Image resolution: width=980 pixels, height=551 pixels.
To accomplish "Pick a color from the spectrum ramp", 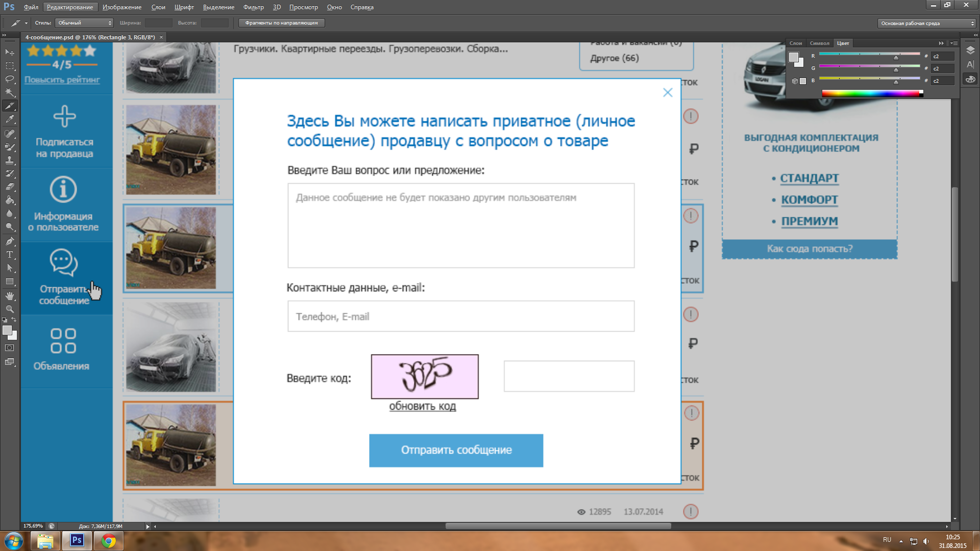I will tap(872, 93).
